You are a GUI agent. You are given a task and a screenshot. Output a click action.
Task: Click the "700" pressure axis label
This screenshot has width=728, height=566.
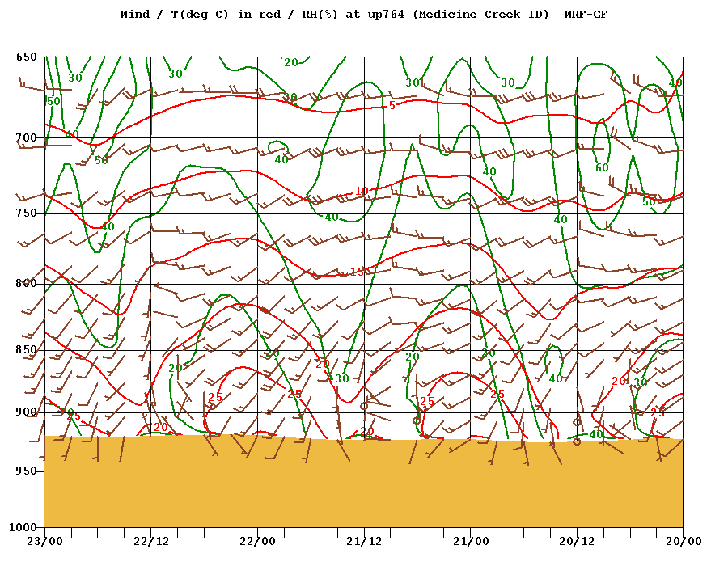pos(27,137)
